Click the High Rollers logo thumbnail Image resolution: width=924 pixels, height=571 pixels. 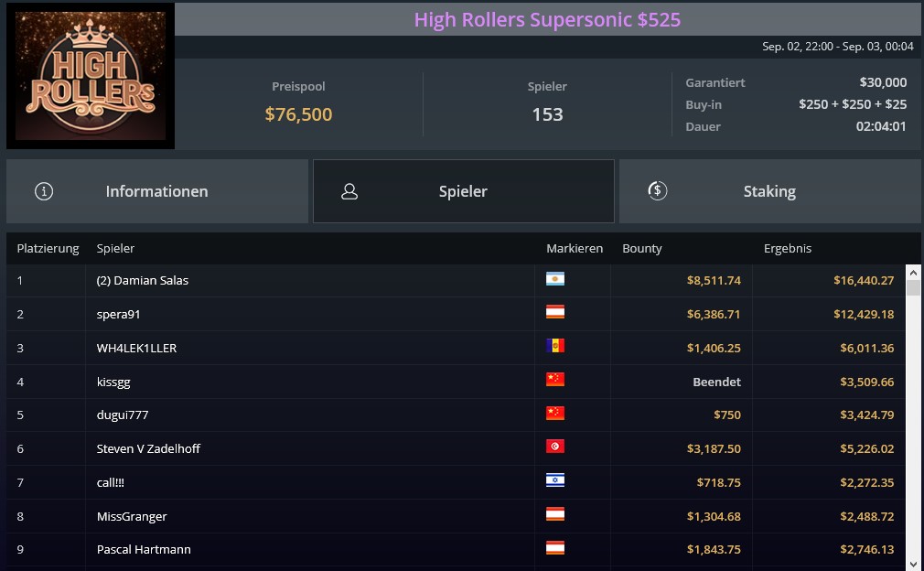[91, 76]
